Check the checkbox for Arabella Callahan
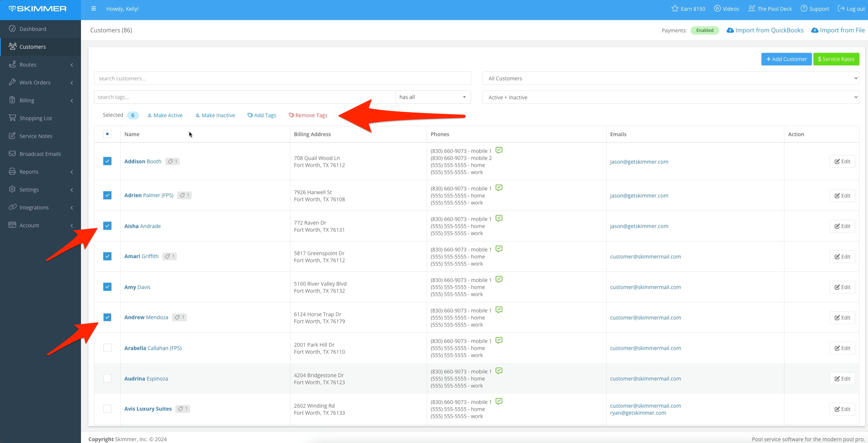 tap(107, 348)
